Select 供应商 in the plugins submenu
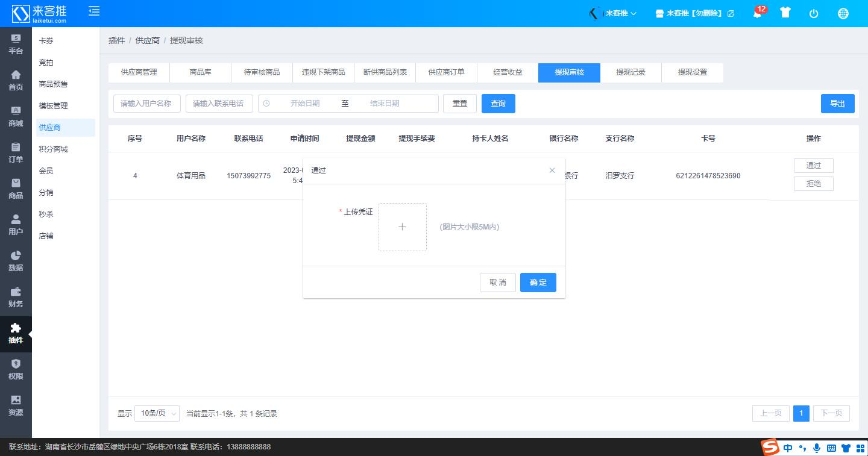Image resolution: width=868 pixels, height=456 pixels. click(64, 128)
